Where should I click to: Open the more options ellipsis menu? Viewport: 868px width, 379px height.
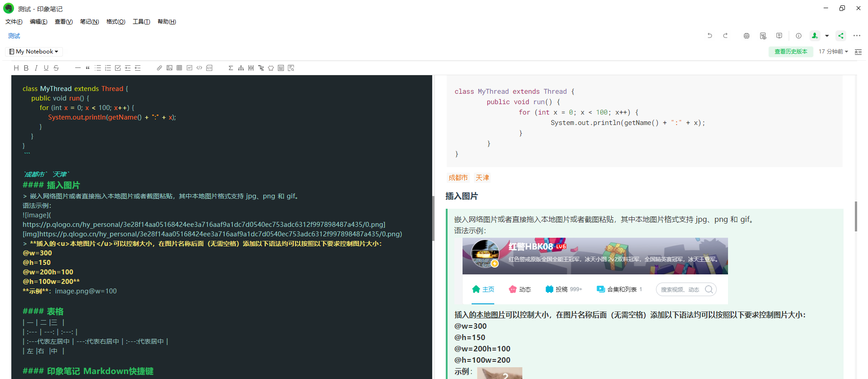(x=857, y=36)
